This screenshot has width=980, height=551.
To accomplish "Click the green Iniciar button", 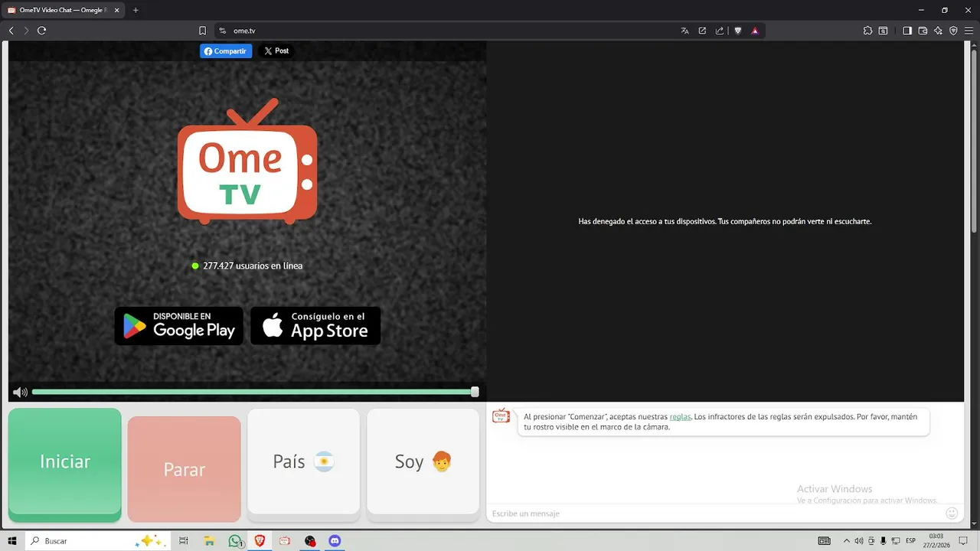I will coord(65,463).
